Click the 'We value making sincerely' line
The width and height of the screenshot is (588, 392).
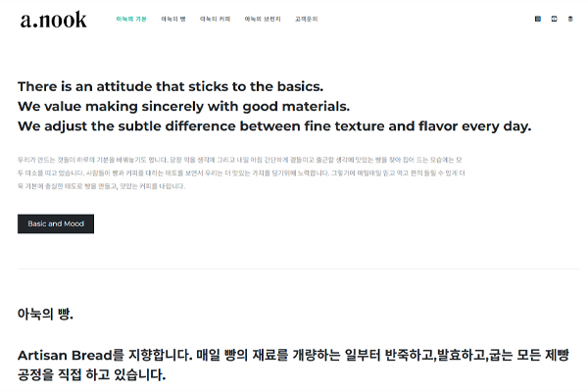pos(183,106)
